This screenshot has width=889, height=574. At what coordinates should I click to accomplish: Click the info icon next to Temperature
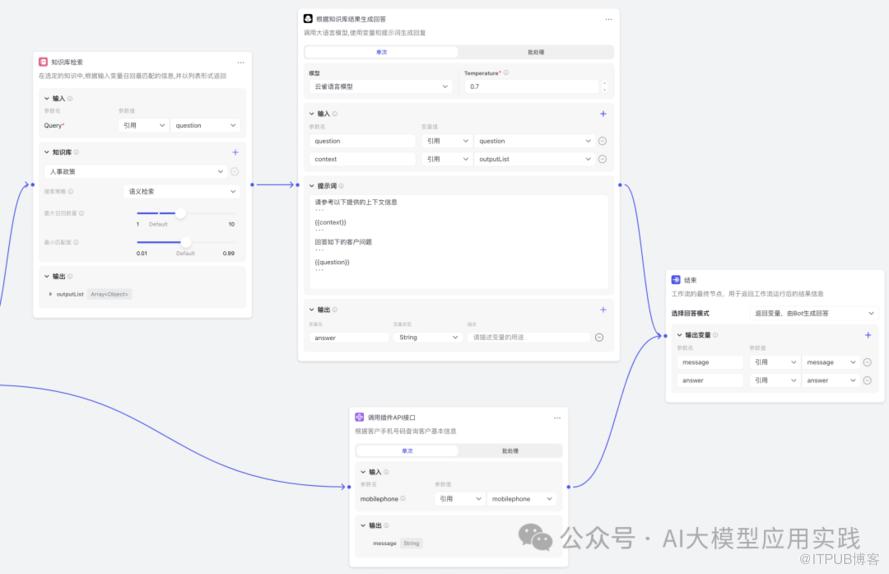(x=506, y=73)
